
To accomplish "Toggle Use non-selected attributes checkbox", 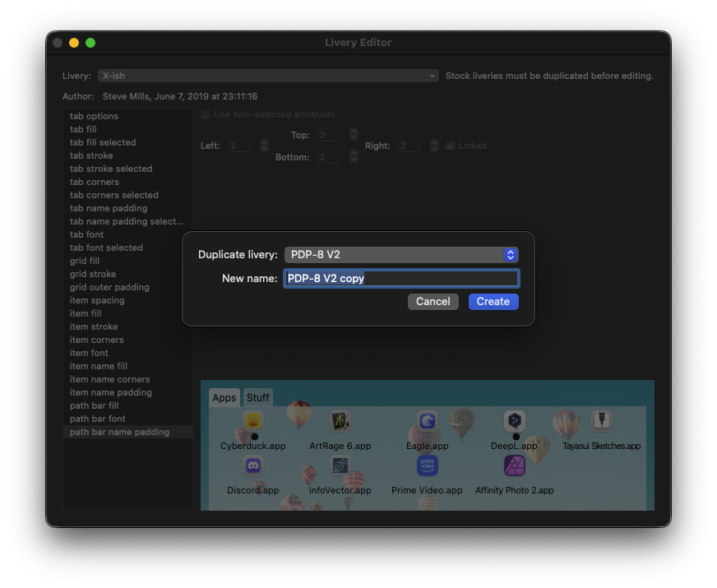I will pos(206,114).
